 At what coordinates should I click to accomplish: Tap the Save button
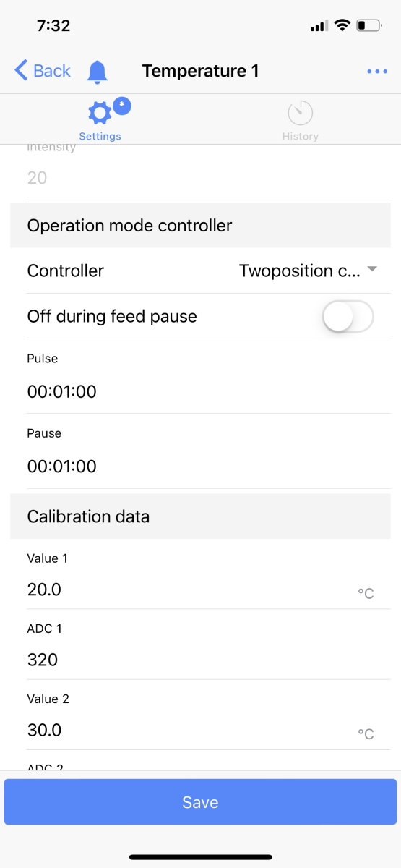(x=200, y=802)
